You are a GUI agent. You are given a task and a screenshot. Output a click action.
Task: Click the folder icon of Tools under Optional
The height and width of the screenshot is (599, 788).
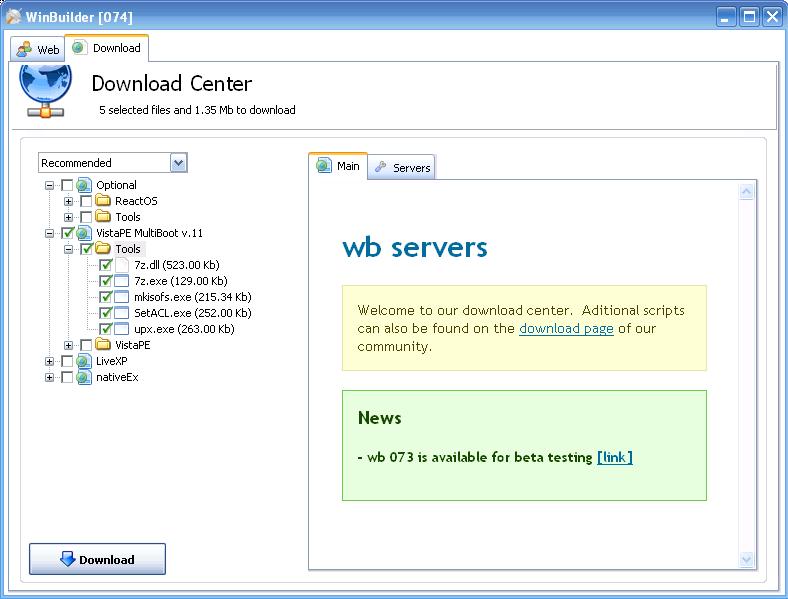(x=103, y=217)
